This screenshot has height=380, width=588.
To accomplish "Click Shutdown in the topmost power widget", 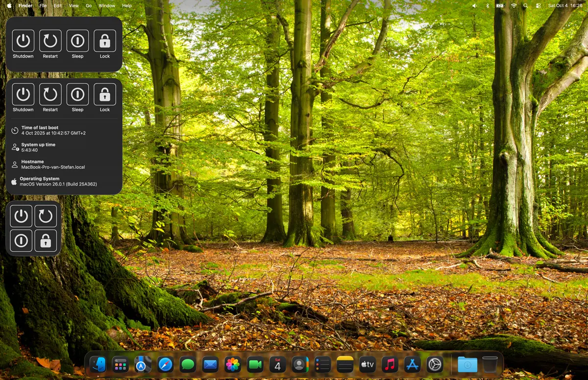I will coord(23,41).
